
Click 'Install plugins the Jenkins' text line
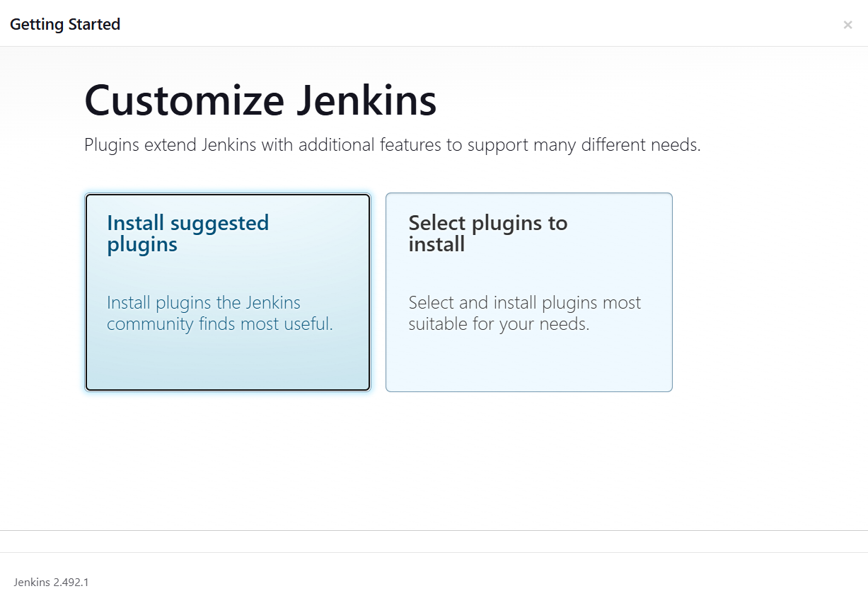coord(204,303)
